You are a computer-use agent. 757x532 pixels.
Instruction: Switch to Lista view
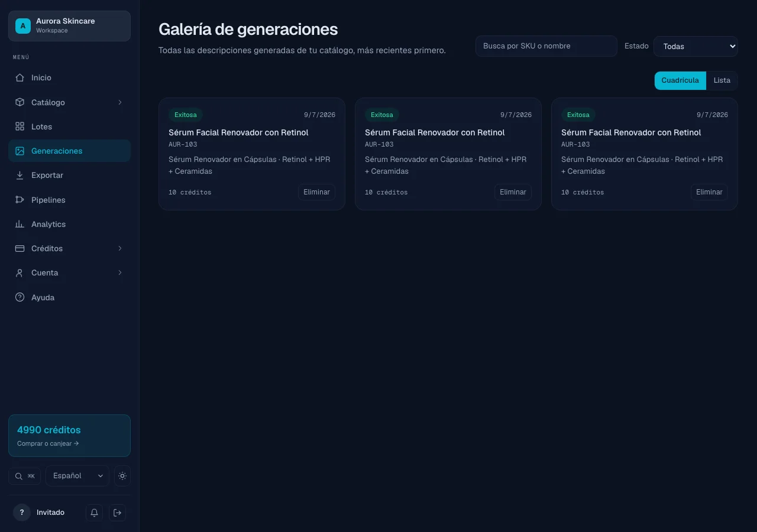(722, 80)
